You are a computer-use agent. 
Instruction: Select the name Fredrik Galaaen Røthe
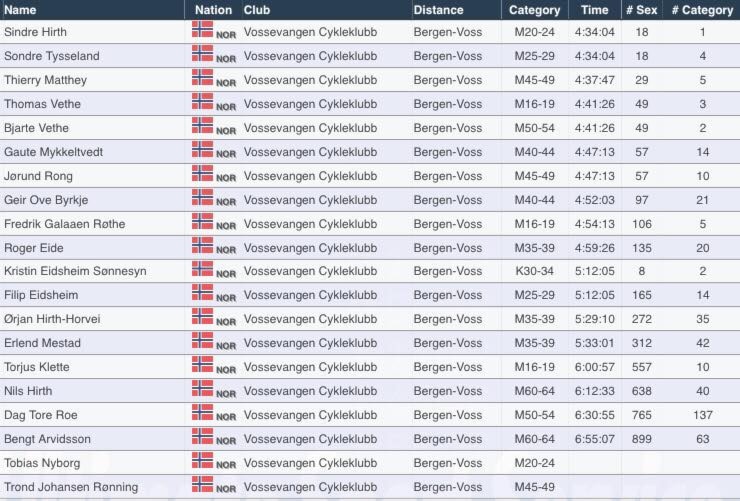coord(65,224)
